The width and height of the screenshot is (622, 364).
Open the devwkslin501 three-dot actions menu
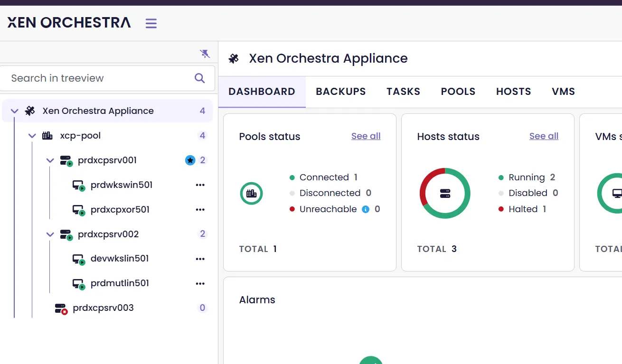coord(200,259)
